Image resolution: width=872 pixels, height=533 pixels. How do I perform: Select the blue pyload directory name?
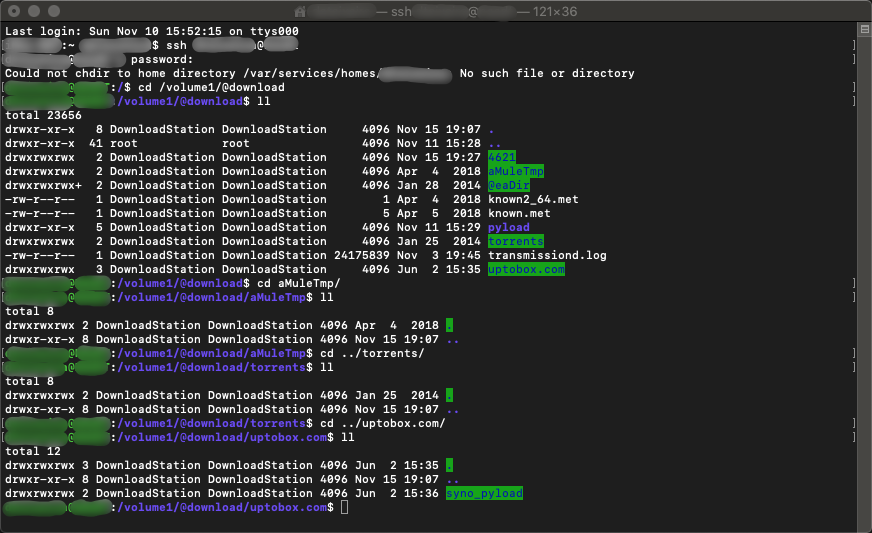[508, 228]
